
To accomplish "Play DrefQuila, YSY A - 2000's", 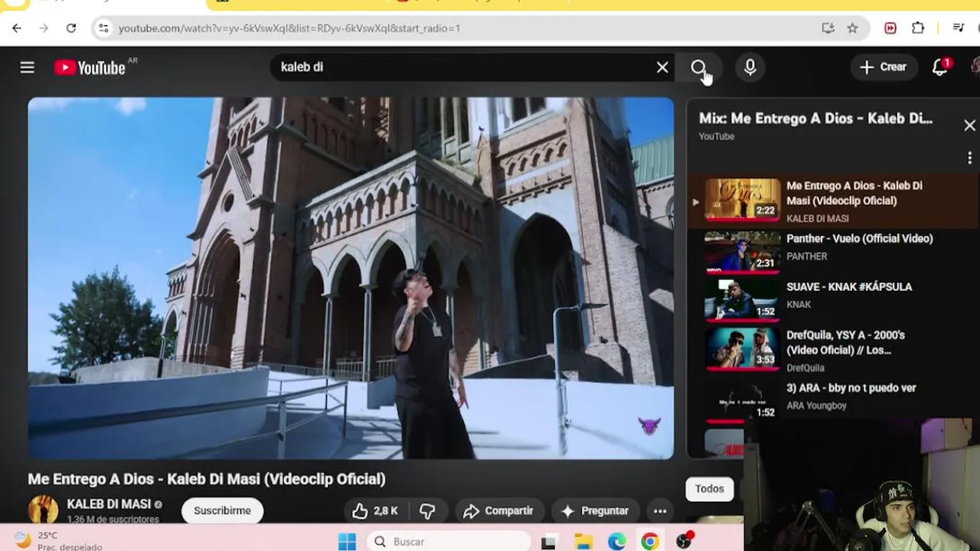I will 833,350.
